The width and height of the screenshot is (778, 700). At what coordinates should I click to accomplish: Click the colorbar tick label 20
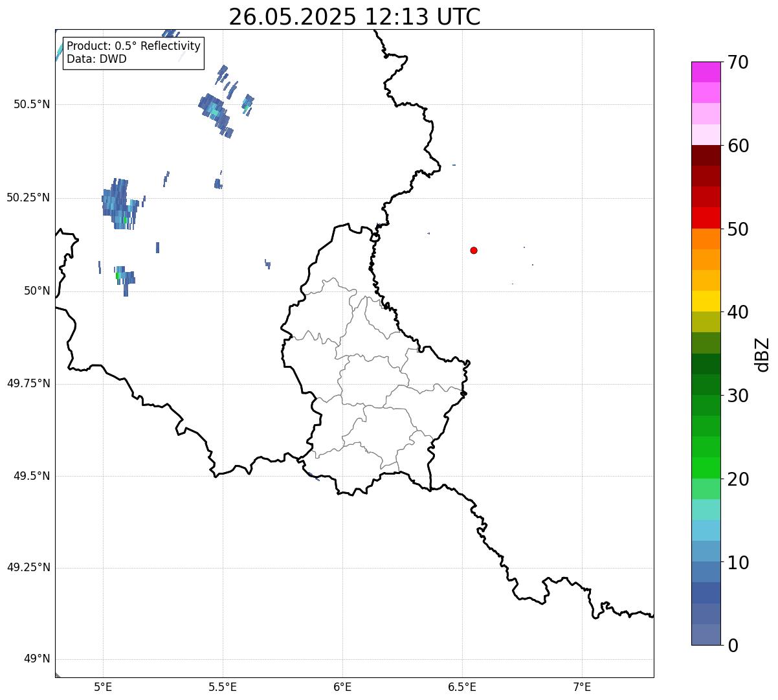point(738,479)
